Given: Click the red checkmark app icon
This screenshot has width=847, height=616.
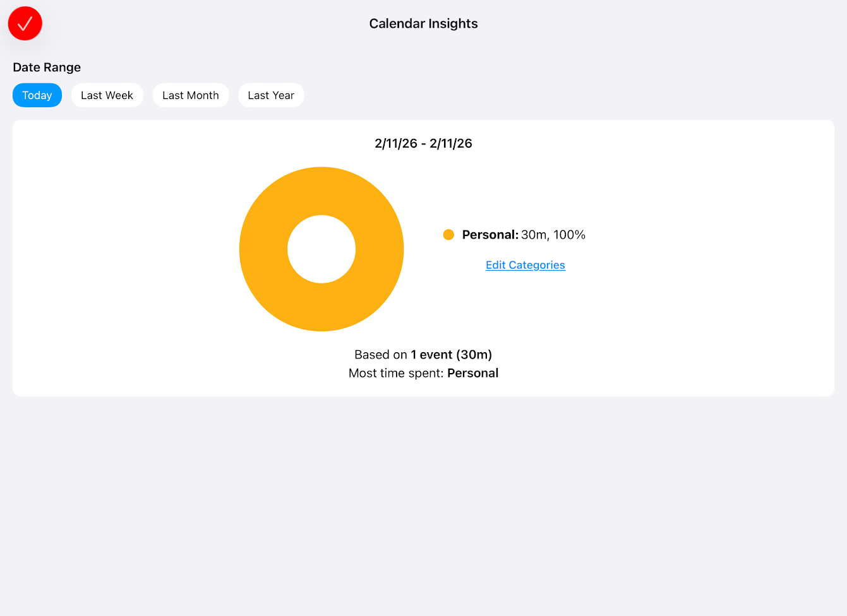Looking at the screenshot, I should coord(25,23).
